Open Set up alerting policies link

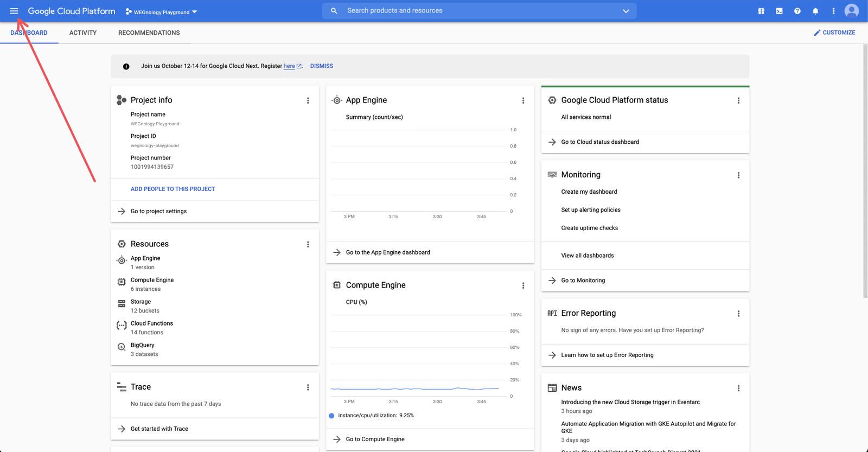[591, 210]
